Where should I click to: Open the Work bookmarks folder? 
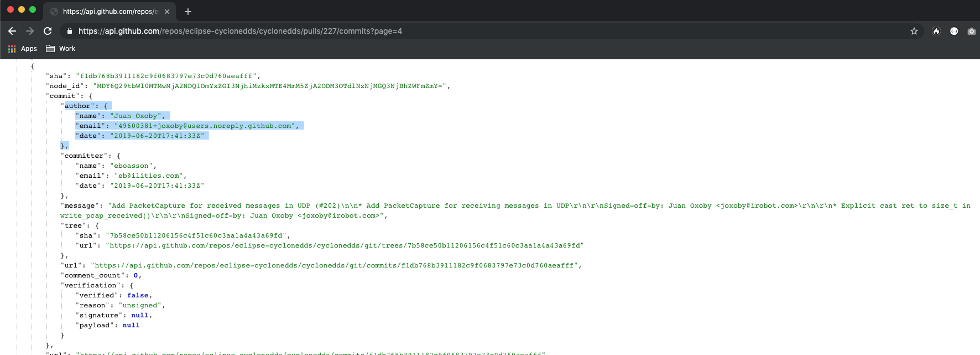61,49
